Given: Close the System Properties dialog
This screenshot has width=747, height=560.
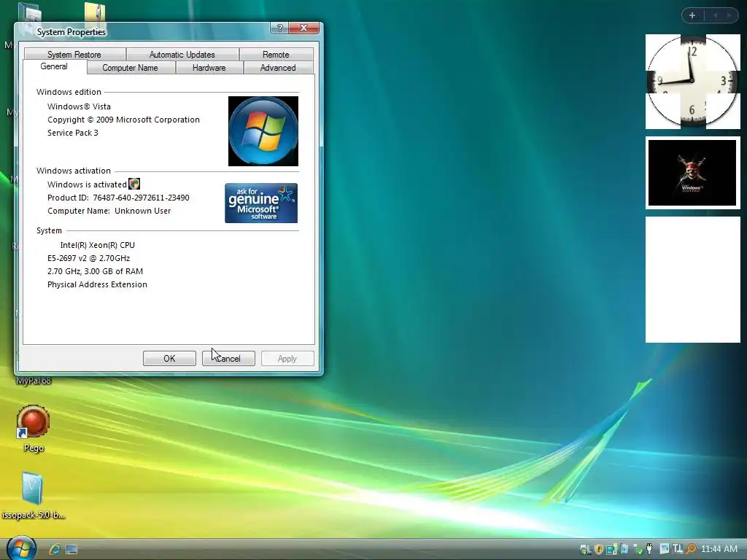Looking at the screenshot, I should 304,28.
